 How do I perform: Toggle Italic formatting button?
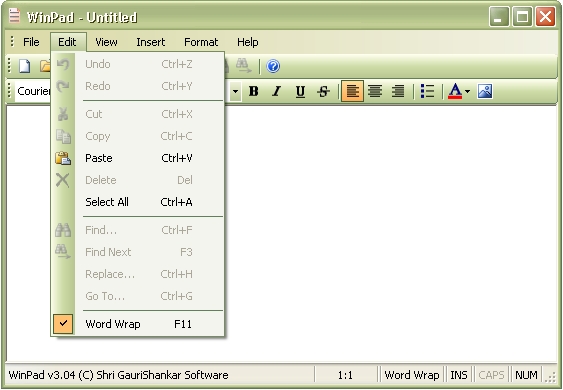click(x=276, y=92)
